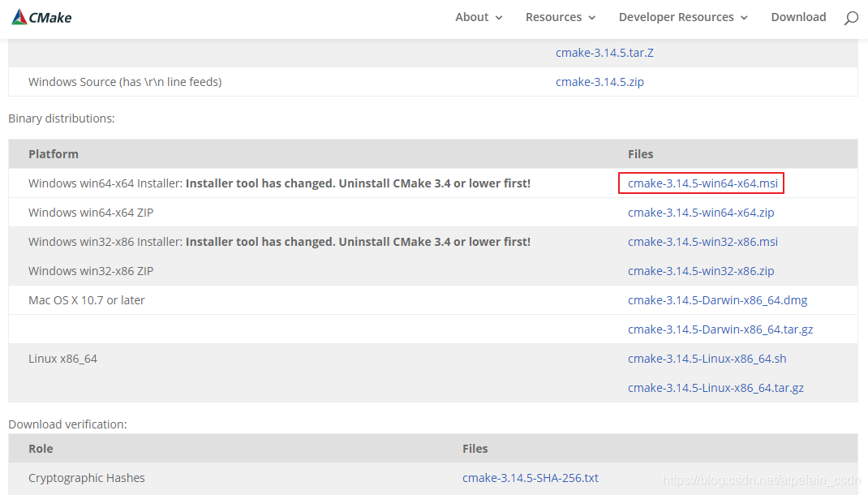
Task: Download cmake-3.14.5-Darwin-x86_64.tar.gz
Action: coord(720,329)
